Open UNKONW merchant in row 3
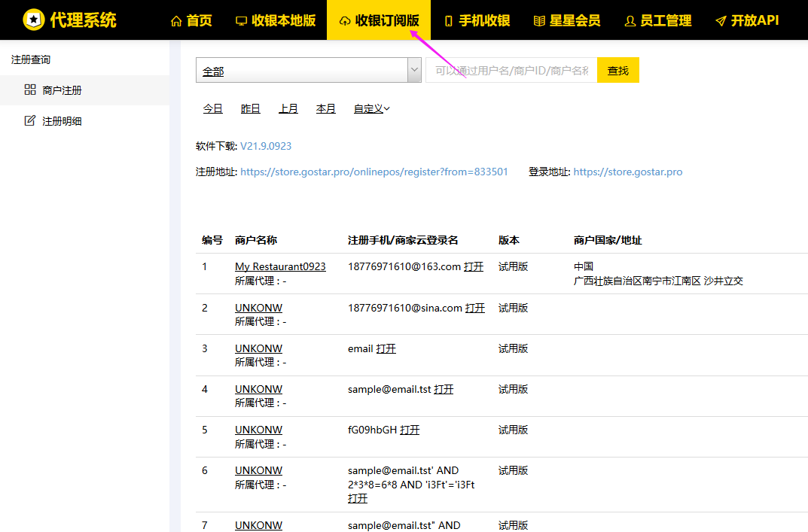Screen dimensions: 808x532 coord(259,348)
